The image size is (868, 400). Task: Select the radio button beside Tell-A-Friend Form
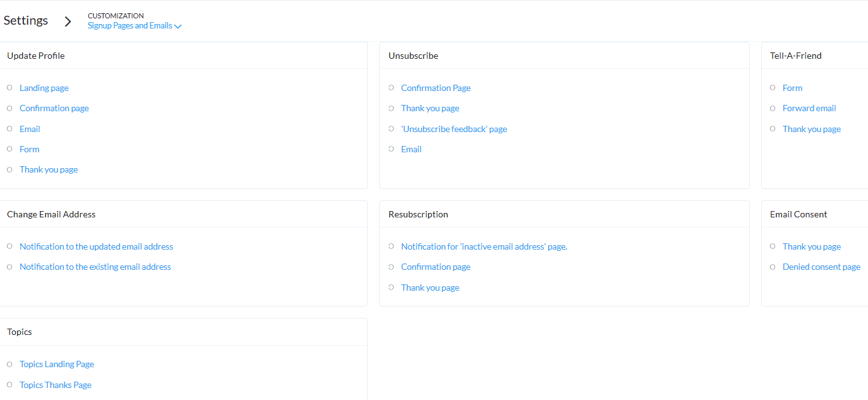pos(773,87)
